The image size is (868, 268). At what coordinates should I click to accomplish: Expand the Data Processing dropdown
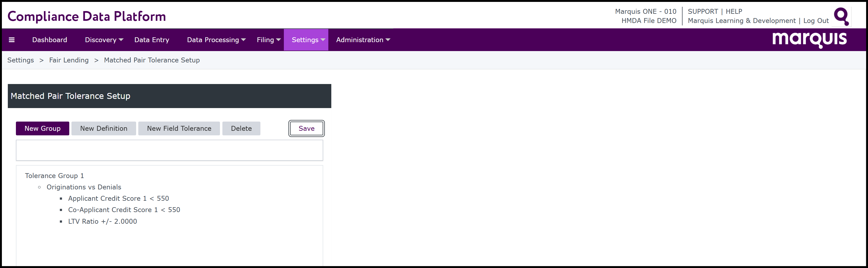coord(216,40)
